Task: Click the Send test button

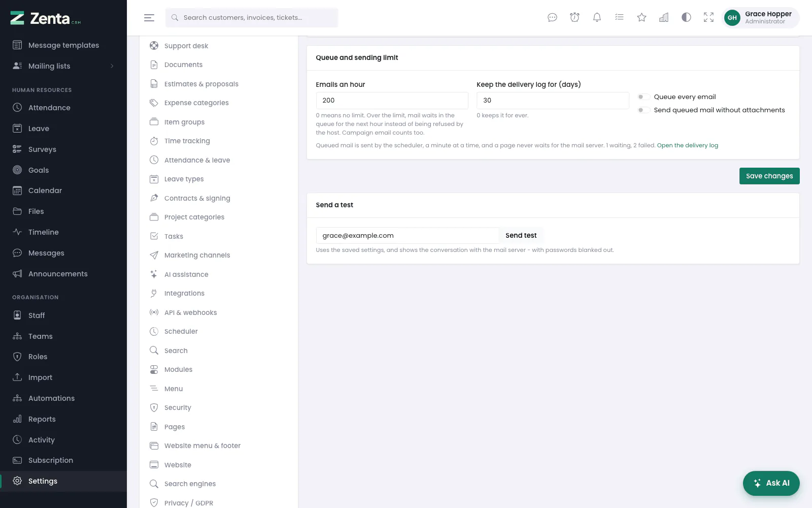Action: (x=521, y=236)
